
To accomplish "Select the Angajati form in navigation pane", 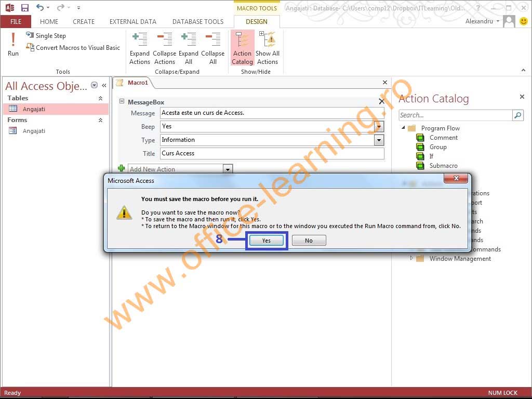I will [56, 131].
